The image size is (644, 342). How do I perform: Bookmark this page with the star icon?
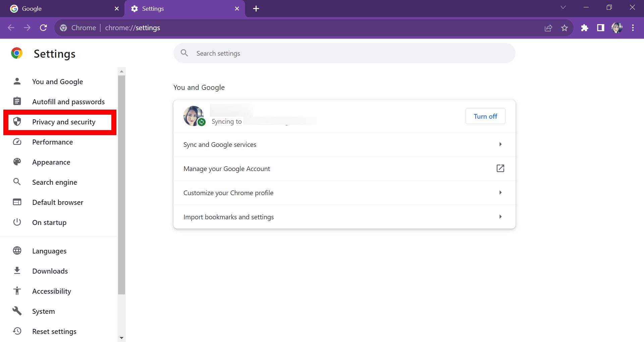click(565, 28)
